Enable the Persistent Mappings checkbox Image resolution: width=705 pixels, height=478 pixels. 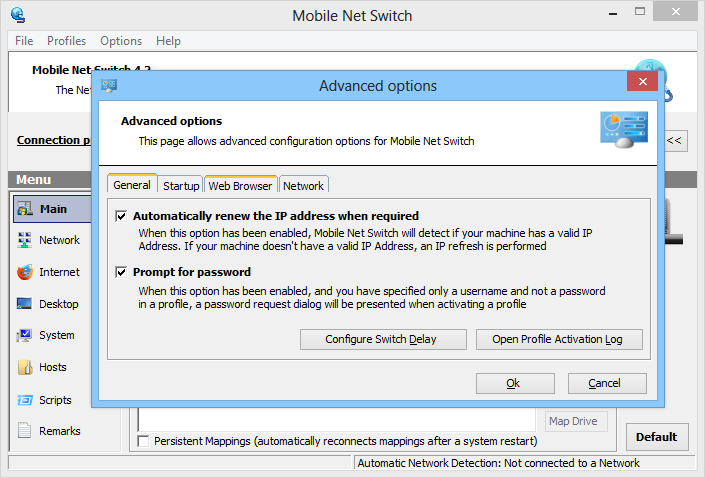tap(143, 441)
